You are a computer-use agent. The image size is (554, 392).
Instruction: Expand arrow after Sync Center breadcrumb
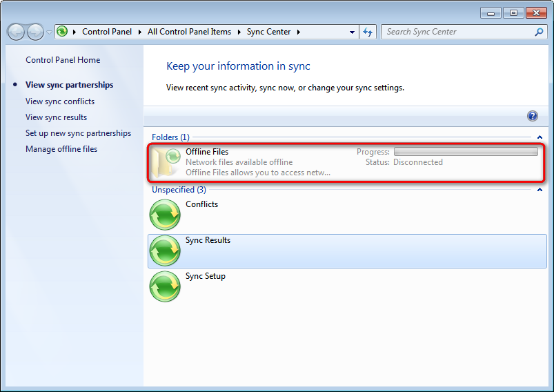click(x=299, y=32)
